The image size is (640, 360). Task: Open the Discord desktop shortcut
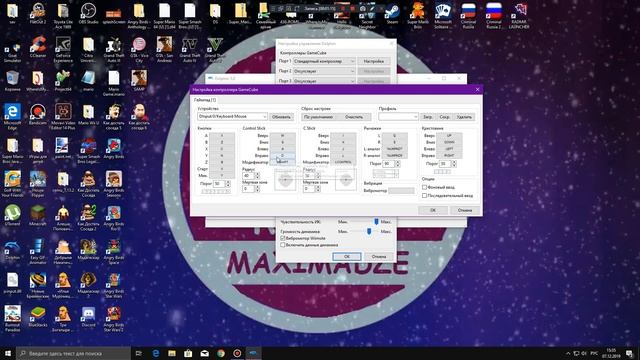[x=88, y=317]
